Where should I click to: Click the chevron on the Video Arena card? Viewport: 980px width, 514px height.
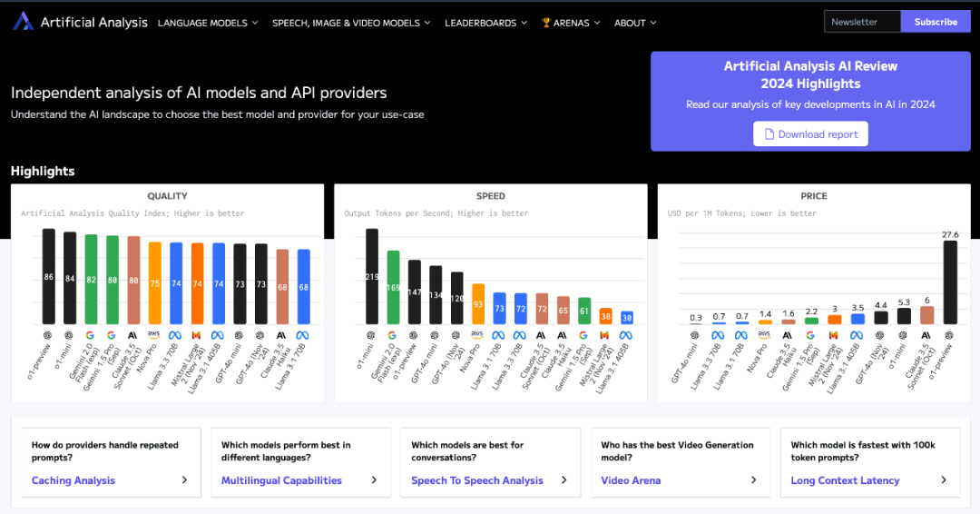[754, 480]
